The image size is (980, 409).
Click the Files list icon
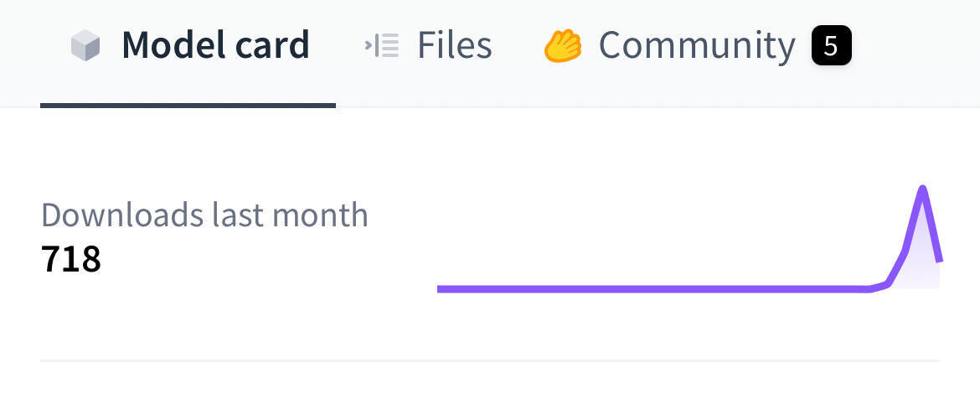(381, 45)
